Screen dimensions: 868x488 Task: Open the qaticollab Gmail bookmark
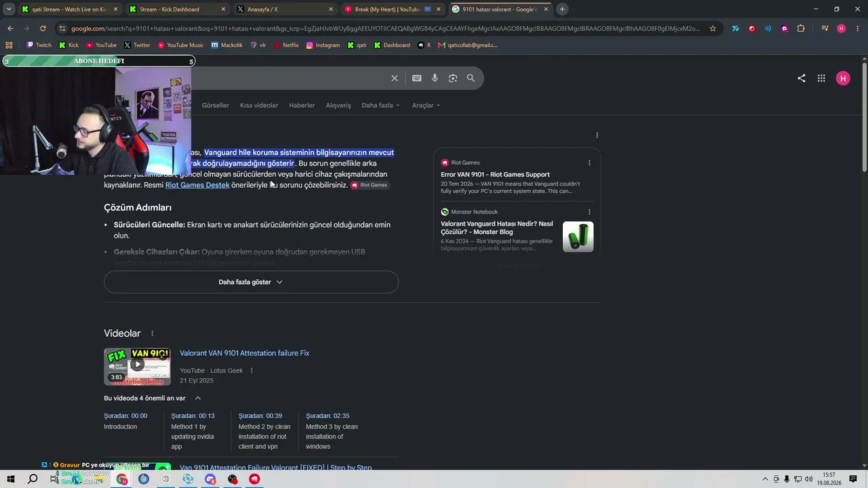tap(467, 45)
